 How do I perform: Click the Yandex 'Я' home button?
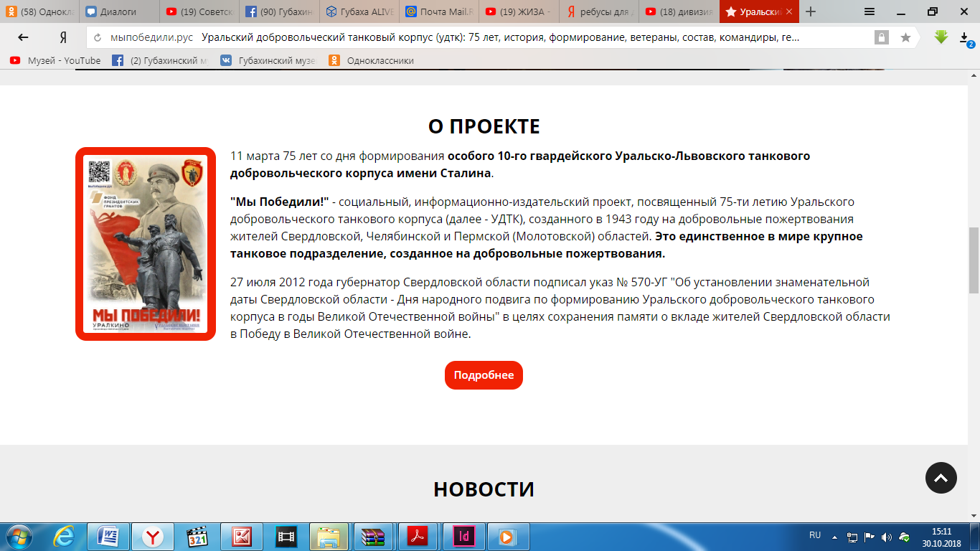(63, 37)
